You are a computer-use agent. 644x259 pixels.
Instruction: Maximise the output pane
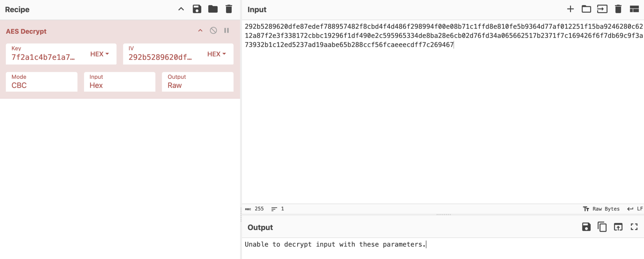(x=634, y=227)
